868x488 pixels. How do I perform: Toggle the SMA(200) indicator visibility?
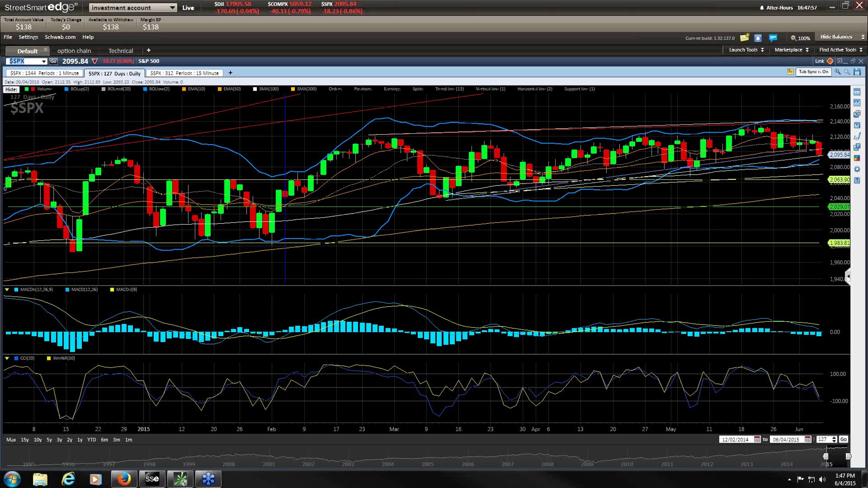pyautogui.click(x=293, y=89)
